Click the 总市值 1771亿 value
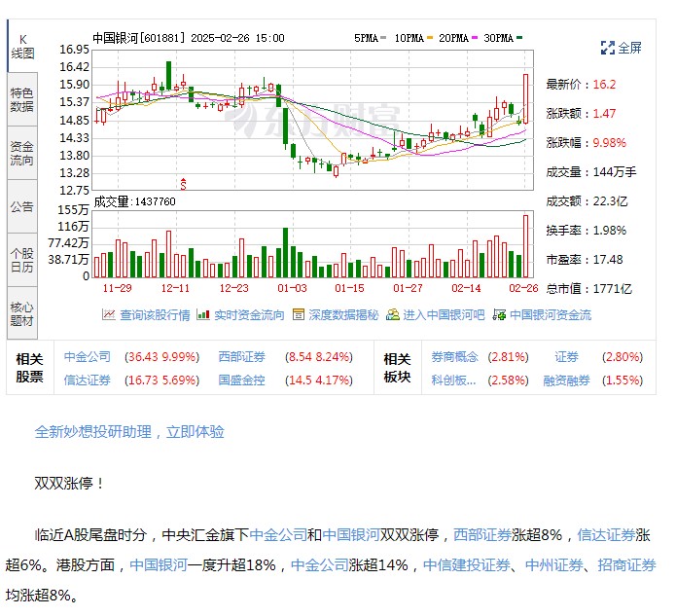The height and width of the screenshot is (616, 676). click(x=612, y=289)
